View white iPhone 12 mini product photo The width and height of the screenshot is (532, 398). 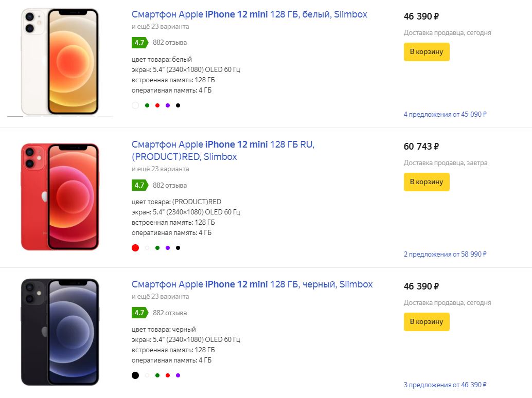pos(60,62)
